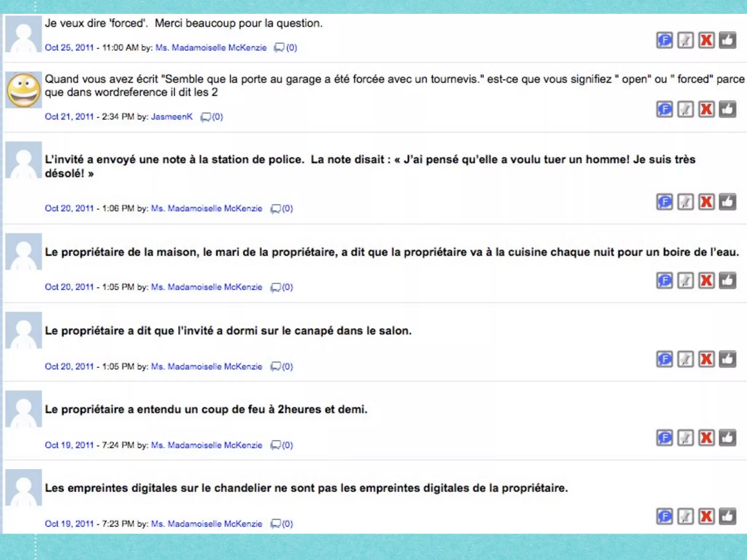
Task: Click the Oct 19, 2011 7:23 PM date link
Action: [x=69, y=524]
